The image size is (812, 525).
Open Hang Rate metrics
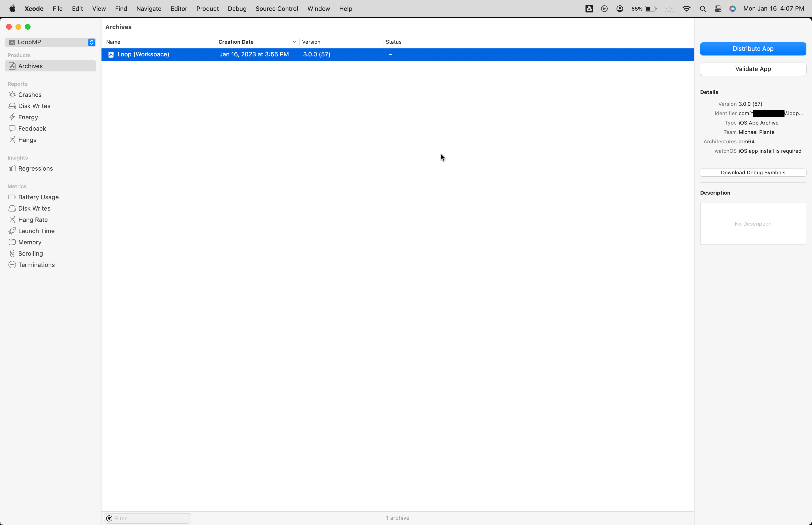[x=51, y=219]
